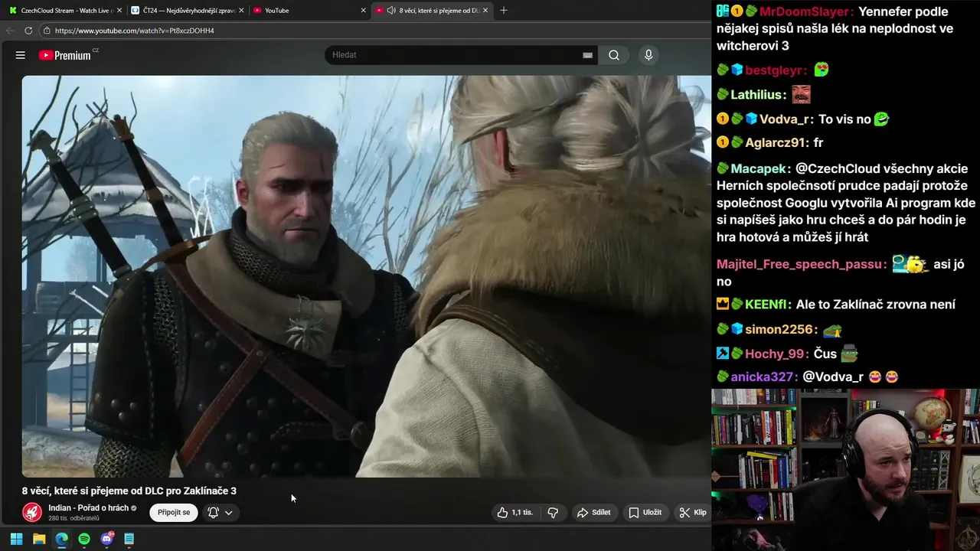This screenshot has width=980, height=551.
Task: Open Spotify from taskbar
Action: 84,539
